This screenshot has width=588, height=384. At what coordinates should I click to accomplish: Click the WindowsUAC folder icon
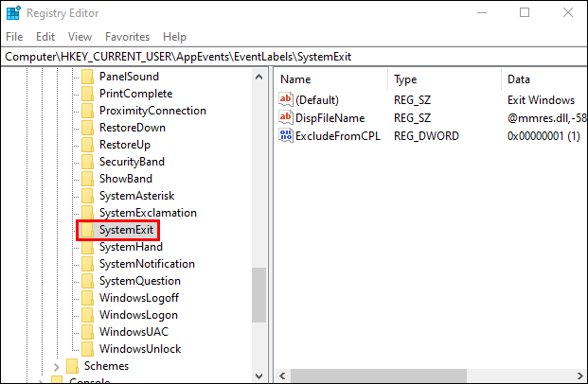[x=87, y=332]
